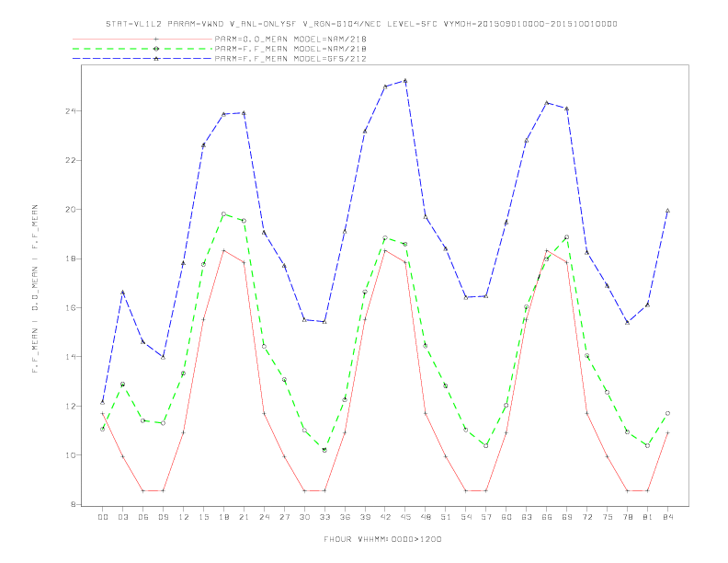
Task: Select legend entry PARM=O.O_MEAN MODEL=NAM/218
Action: point(290,39)
